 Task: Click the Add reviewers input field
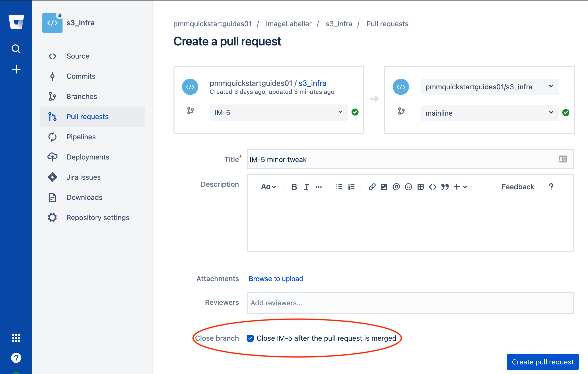tap(410, 302)
